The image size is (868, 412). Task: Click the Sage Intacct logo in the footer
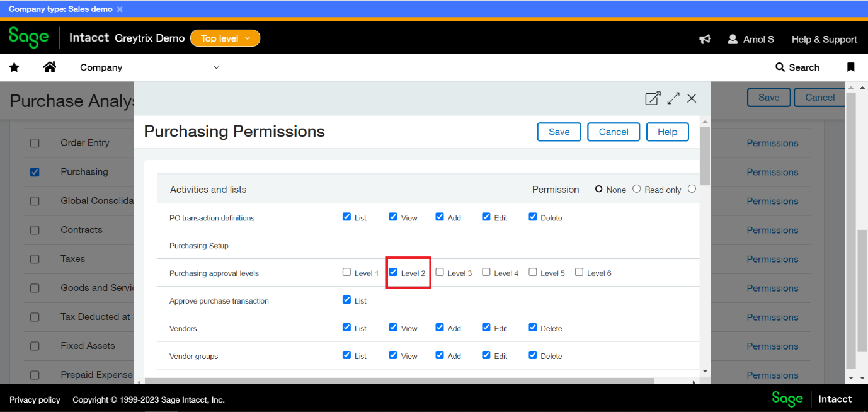coord(812,399)
